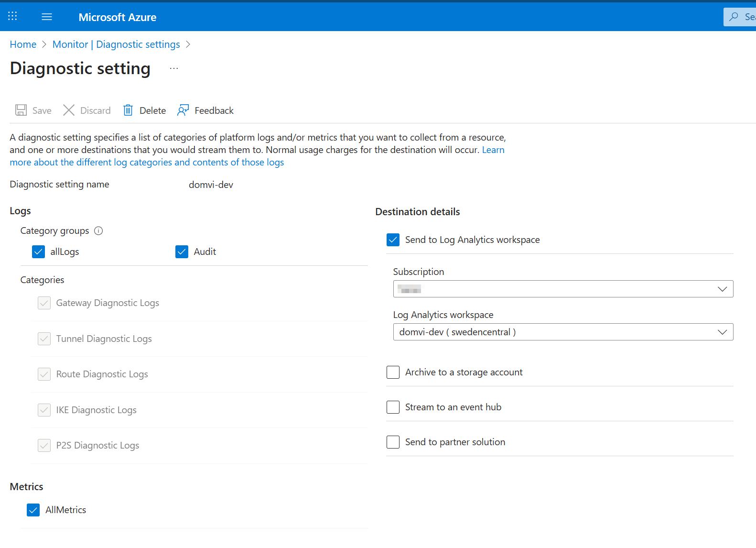The image size is (756, 548).
Task: Click the Feedback person icon
Action: coord(183,110)
